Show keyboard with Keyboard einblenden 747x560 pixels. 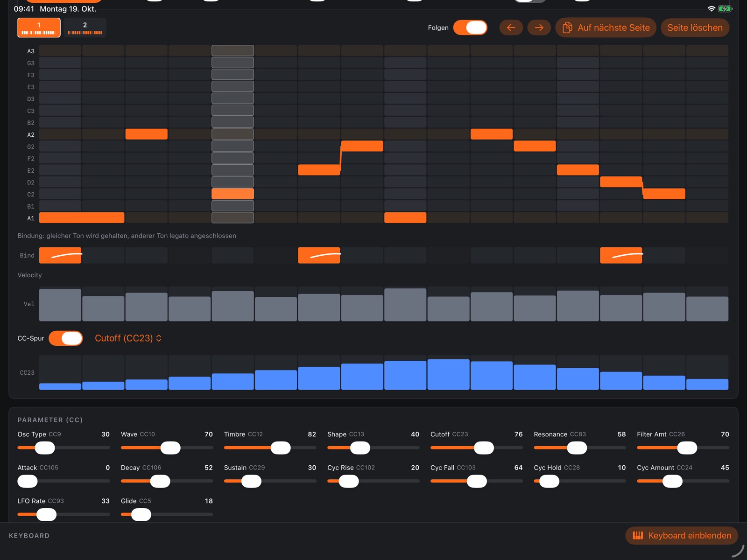pos(682,535)
